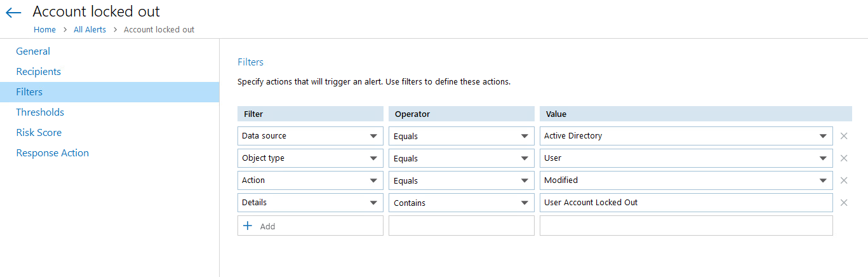Select Response Action in sidebar

coord(53,153)
